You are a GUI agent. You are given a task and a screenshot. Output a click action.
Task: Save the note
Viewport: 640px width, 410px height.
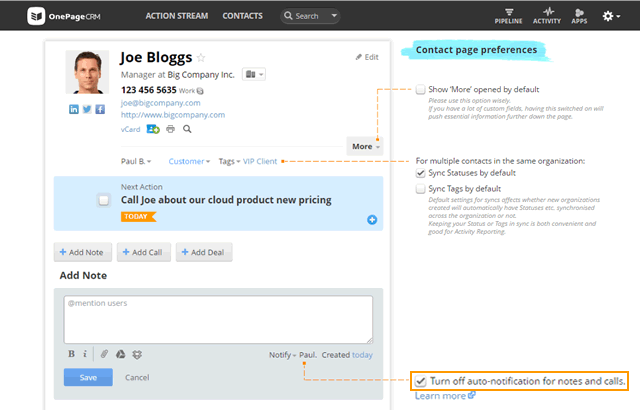click(x=88, y=377)
